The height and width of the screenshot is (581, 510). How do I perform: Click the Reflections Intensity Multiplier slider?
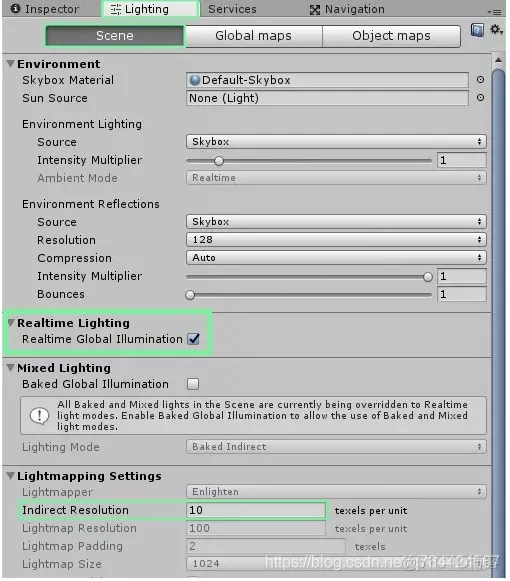click(309, 276)
